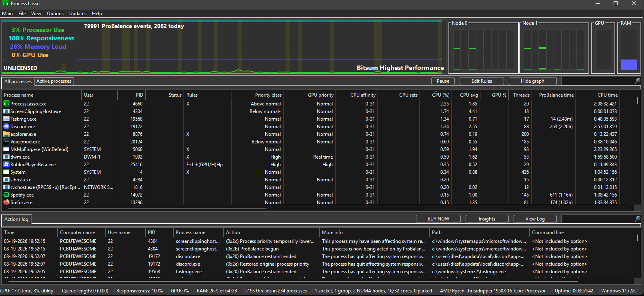Screen dimensions: 644x296
Task: Click the process list search field
Action: click(598, 81)
